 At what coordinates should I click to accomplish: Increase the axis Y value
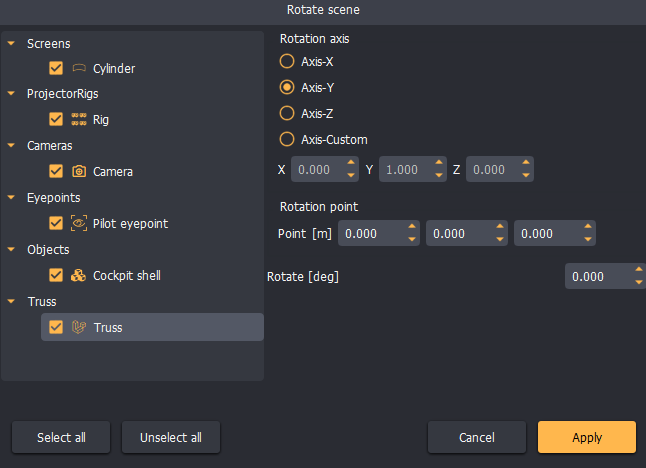[439, 163]
